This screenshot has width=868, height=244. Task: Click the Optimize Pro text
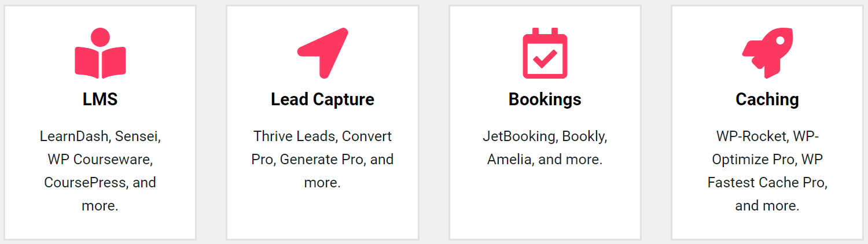pyautogui.click(x=752, y=160)
